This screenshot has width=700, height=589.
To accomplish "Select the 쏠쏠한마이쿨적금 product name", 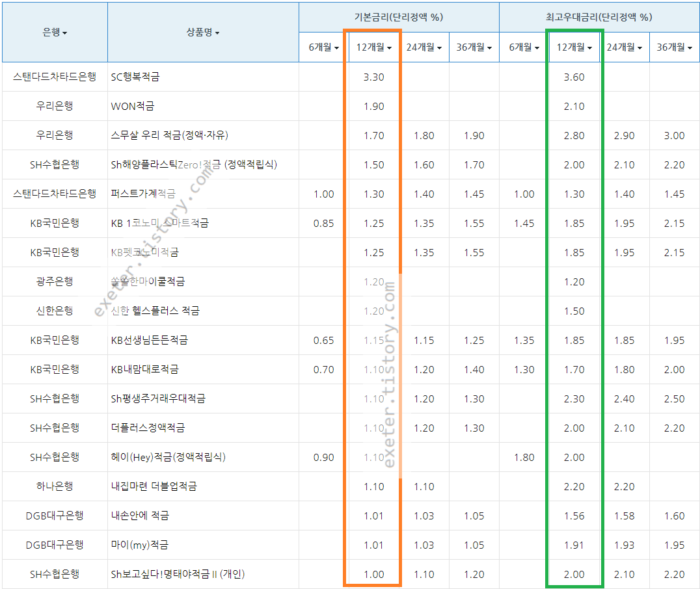I will tap(148, 281).
